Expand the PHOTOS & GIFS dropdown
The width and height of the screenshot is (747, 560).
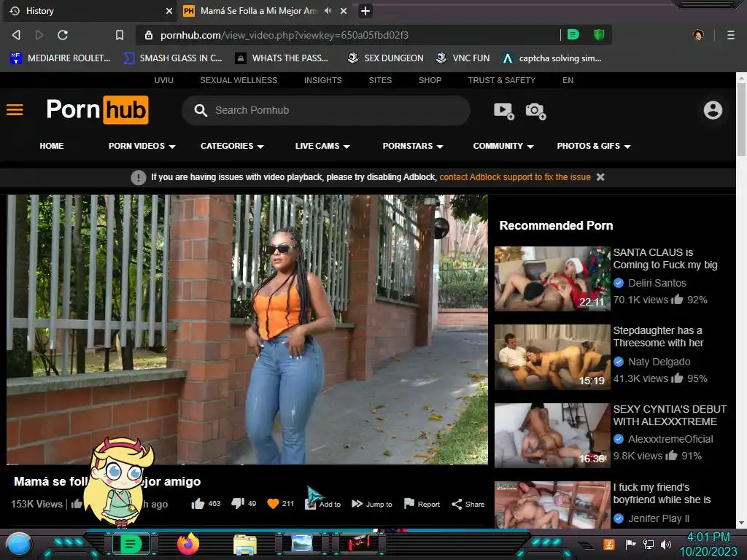tap(594, 146)
